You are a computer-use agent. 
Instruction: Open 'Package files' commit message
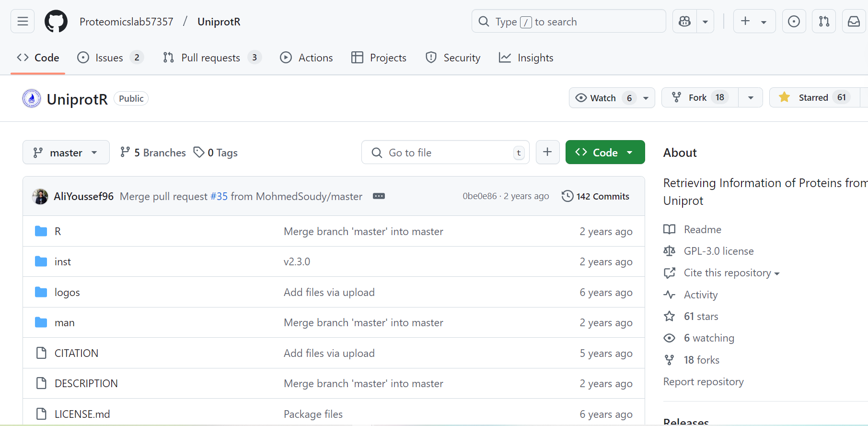(x=313, y=414)
